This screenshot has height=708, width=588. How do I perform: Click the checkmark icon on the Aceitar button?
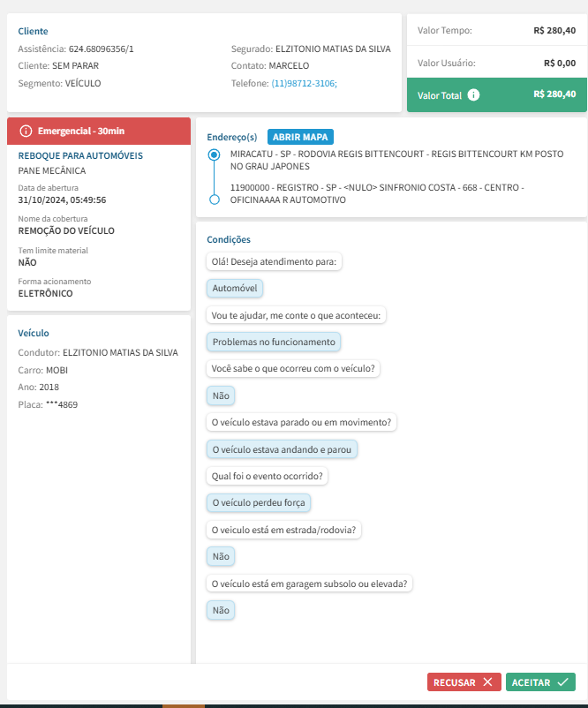coord(562,682)
